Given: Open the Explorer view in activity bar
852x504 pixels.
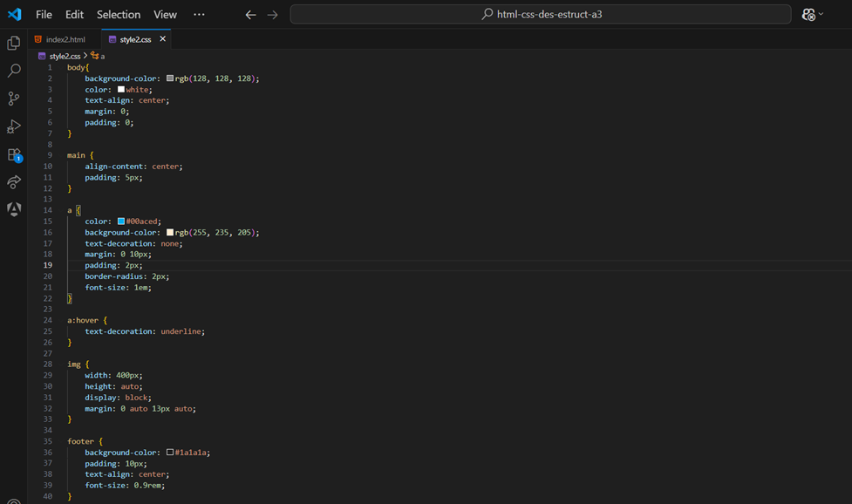Looking at the screenshot, I should (14, 43).
